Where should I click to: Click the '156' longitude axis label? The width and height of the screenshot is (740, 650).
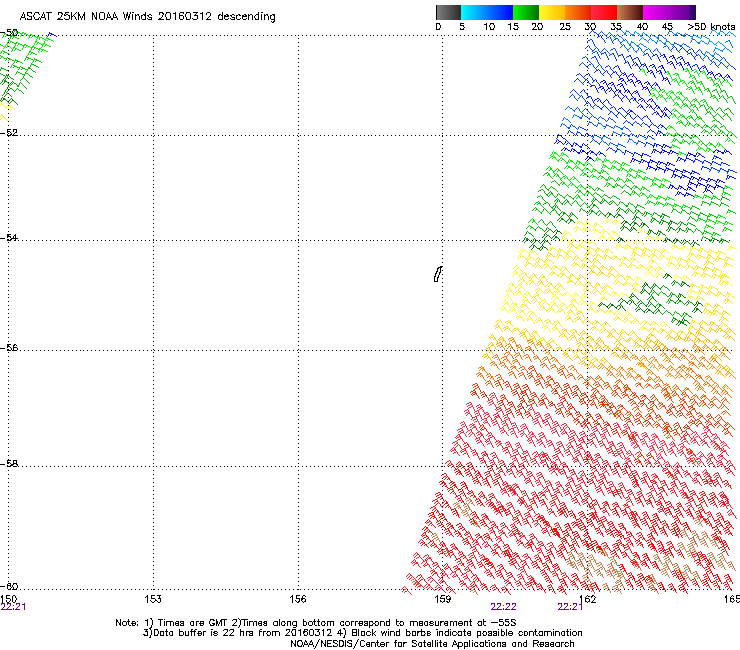pyautogui.click(x=298, y=599)
